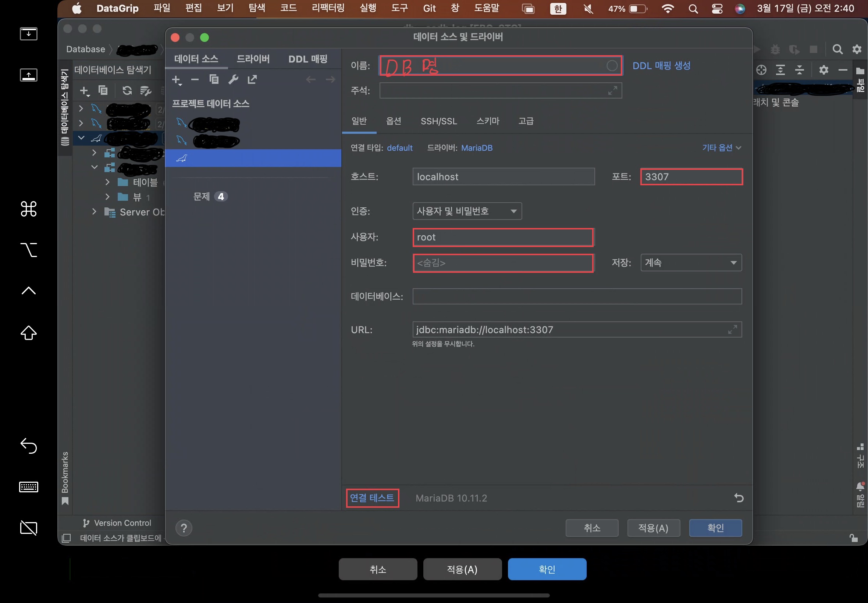Click the 연결 테스트 link
Screen dimensions: 868x603
pos(372,498)
